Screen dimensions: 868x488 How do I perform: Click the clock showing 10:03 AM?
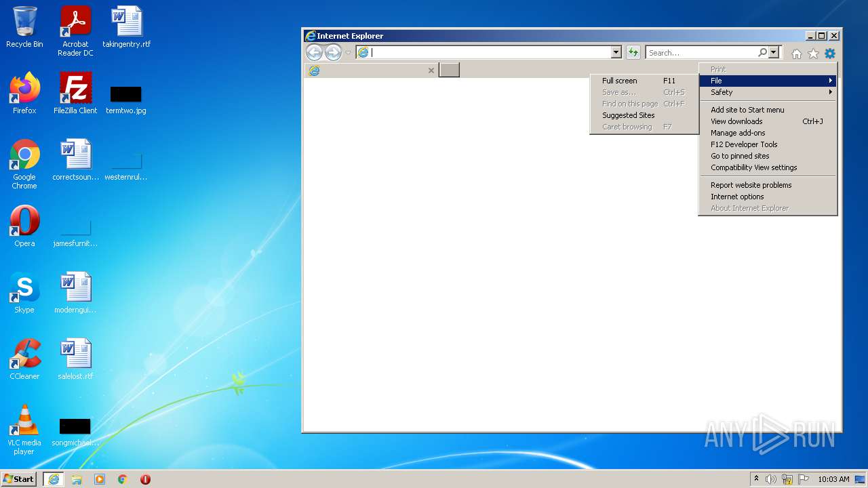point(833,479)
